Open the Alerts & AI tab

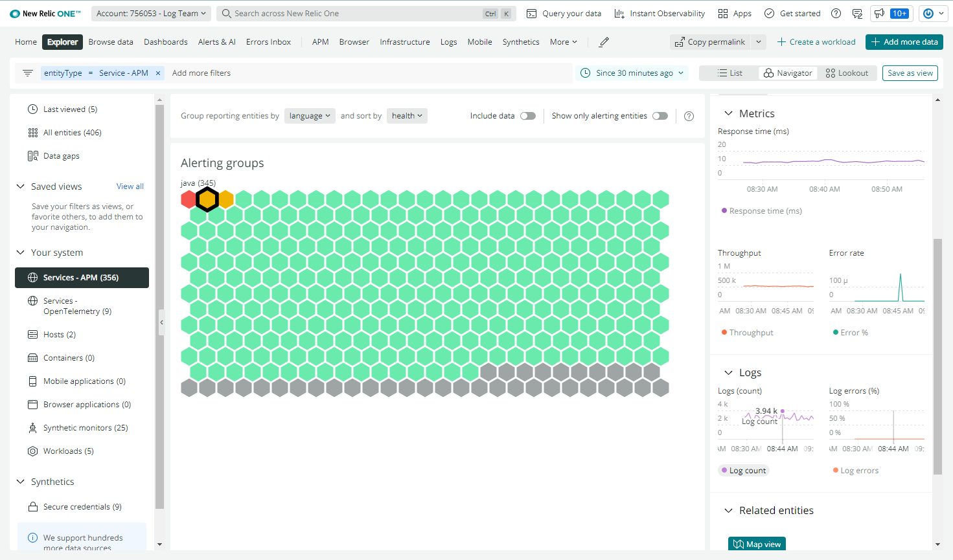[217, 42]
